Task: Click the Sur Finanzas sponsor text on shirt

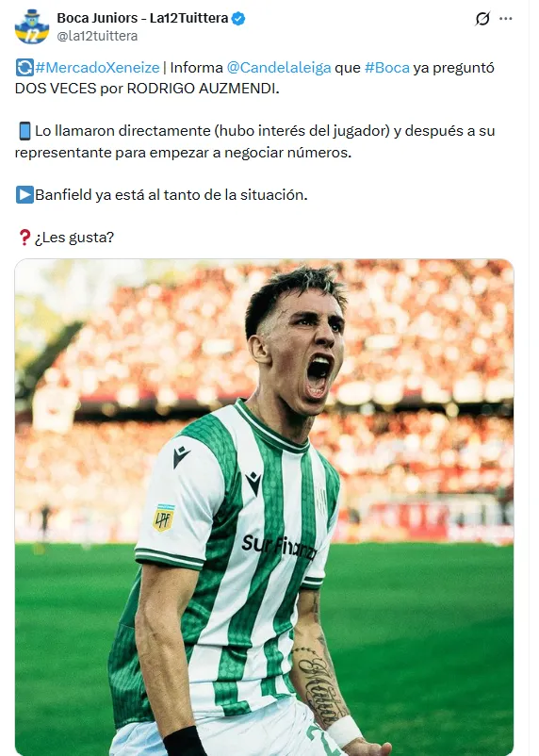Action: tap(279, 546)
